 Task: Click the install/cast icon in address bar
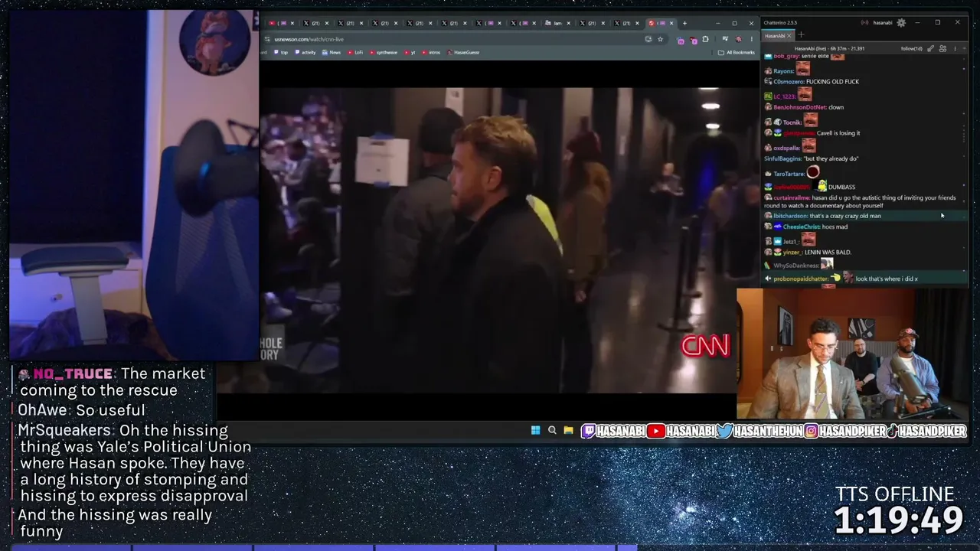pyautogui.click(x=648, y=39)
